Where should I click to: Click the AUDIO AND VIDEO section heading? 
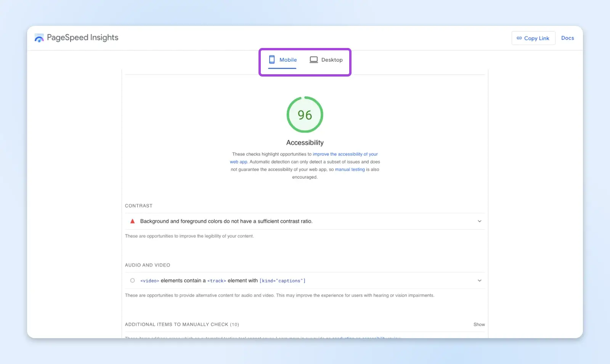(148, 265)
